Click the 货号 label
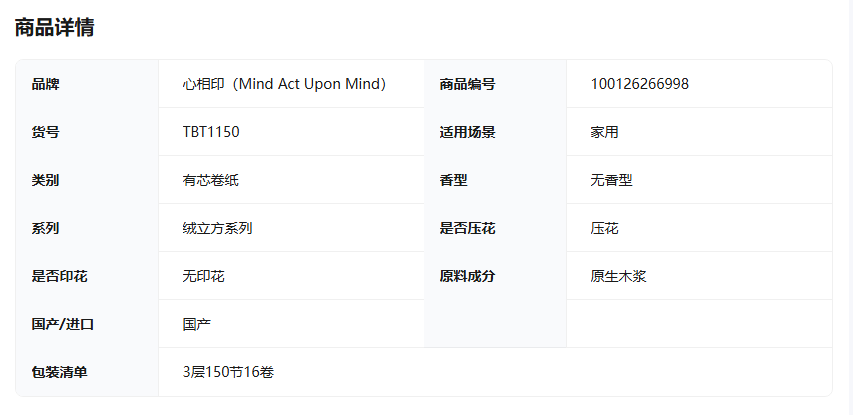 pyautogui.click(x=46, y=132)
